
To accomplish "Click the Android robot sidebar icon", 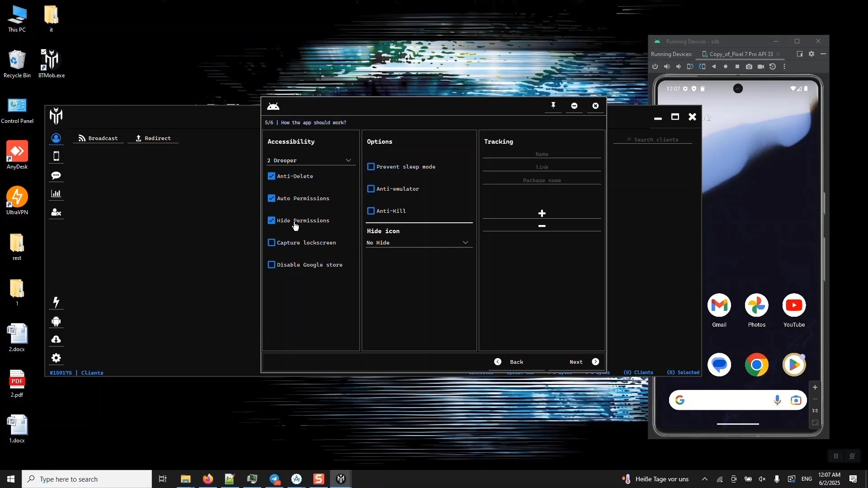I will point(56,321).
